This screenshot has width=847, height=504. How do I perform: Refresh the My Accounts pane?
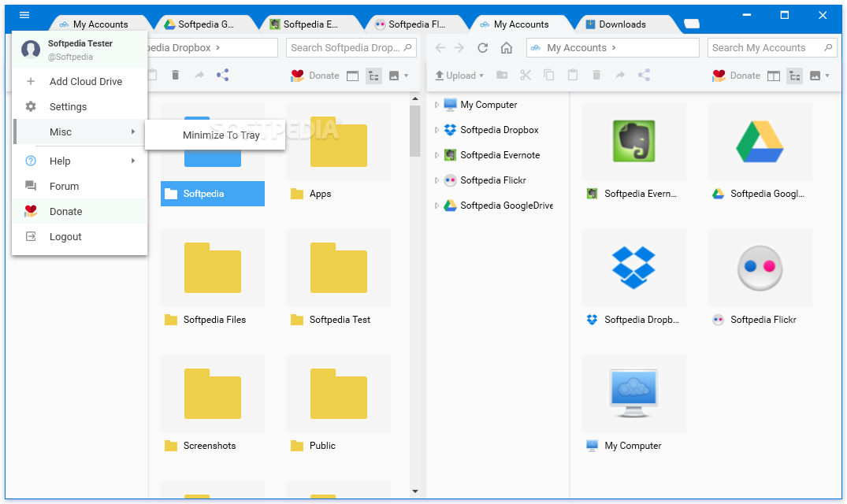[x=482, y=47]
